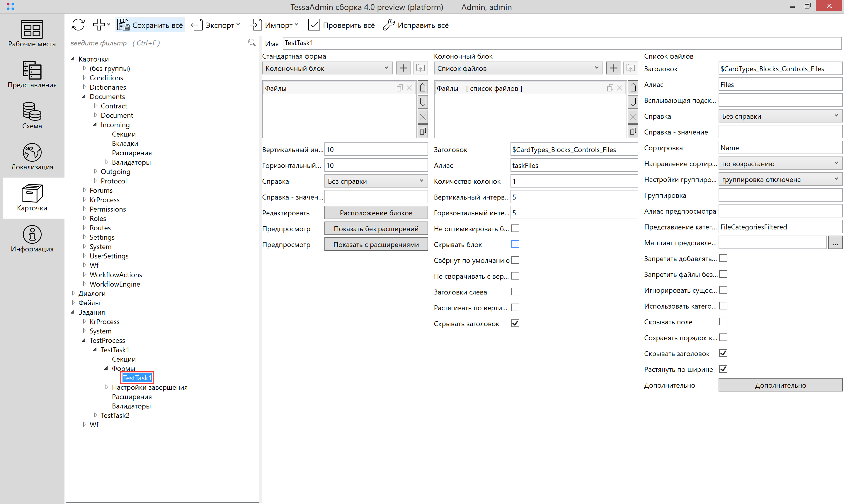Expand the Forums tree node
The width and height of the screenshot is (844, 504).
point(85,190)
